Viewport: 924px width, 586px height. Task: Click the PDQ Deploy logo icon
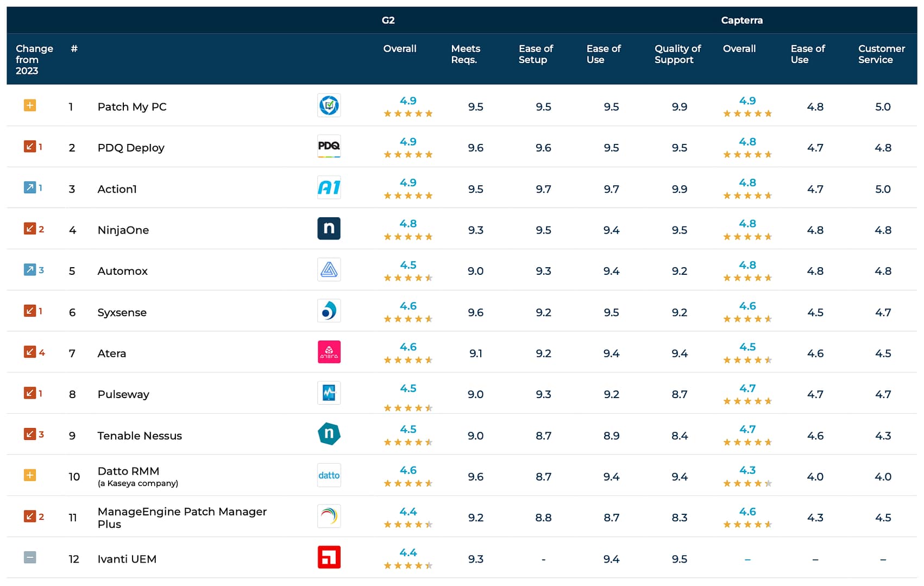coord(329,147)
